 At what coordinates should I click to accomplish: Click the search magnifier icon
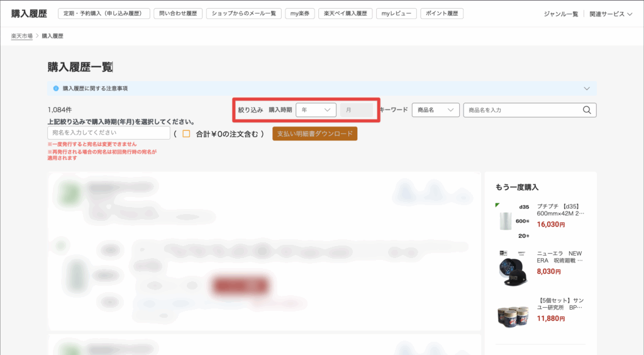587,110
